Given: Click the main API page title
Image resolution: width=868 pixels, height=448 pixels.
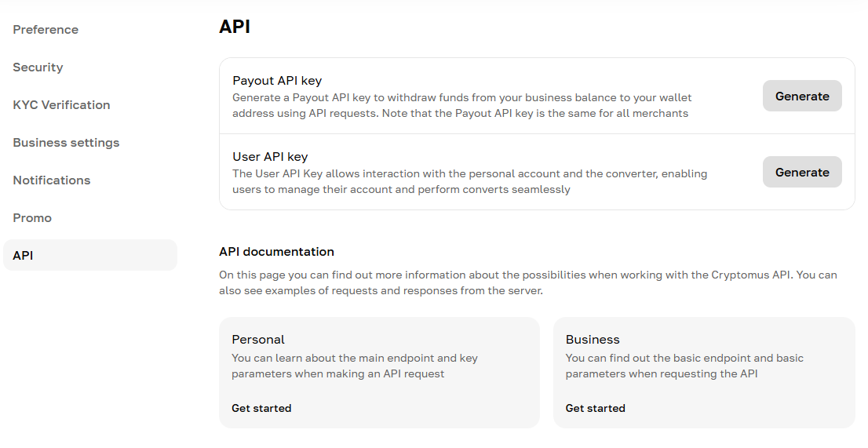Looking at the screenshot, I should pos(235,27).
